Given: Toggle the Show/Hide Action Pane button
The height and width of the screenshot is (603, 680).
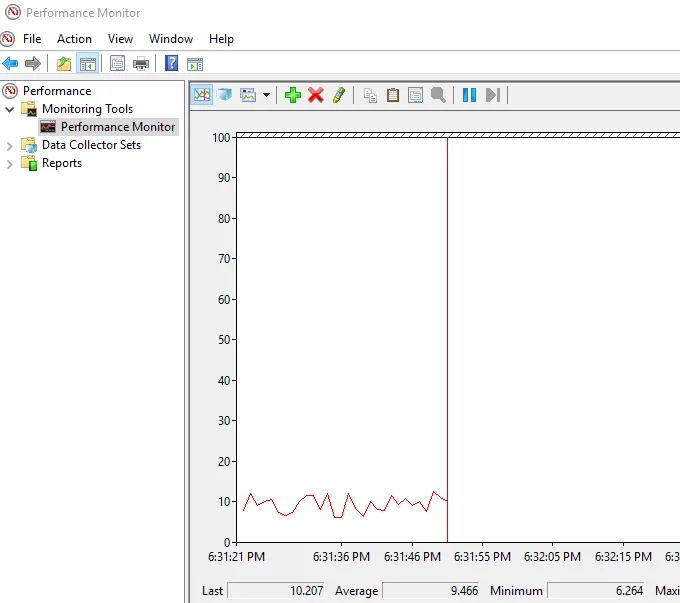Looking at the screenshot, I should 195,64.
